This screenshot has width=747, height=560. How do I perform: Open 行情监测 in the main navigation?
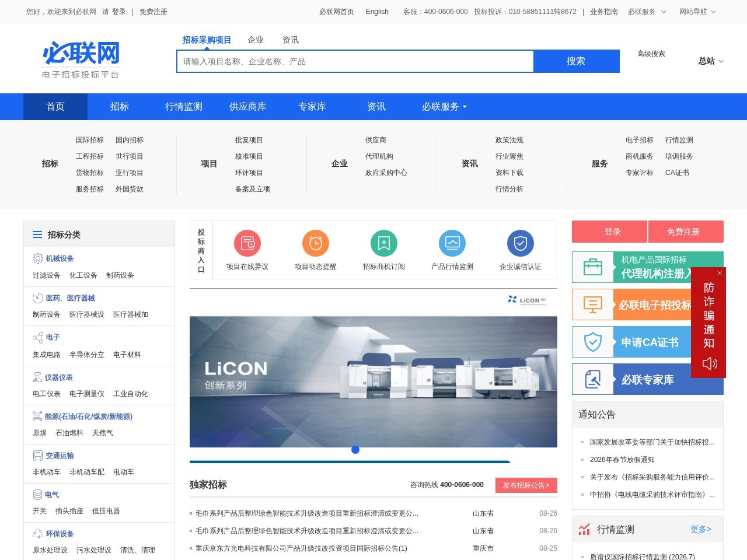pos(184,107)
